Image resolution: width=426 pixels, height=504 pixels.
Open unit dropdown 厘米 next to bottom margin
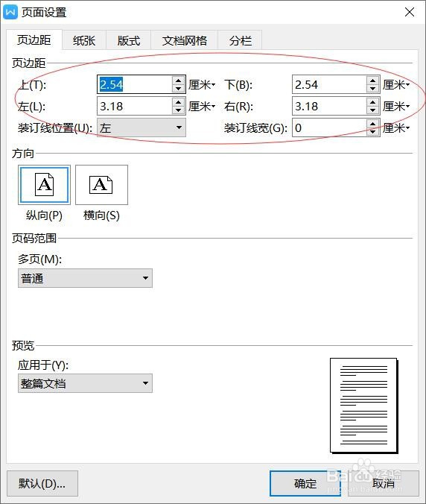pos(396,85)
